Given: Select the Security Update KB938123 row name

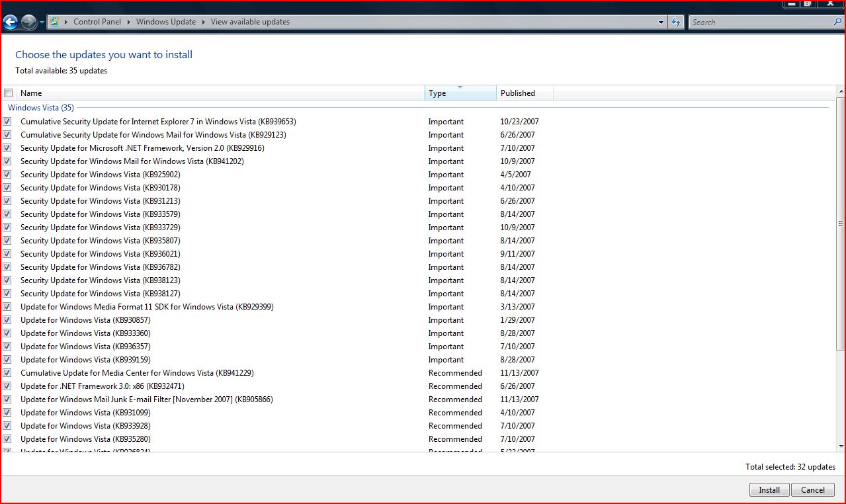Looking at the screenshot, I should coord(101,280).
